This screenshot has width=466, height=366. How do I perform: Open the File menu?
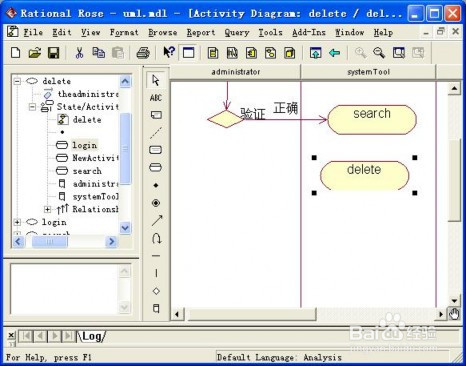point(33,32)
